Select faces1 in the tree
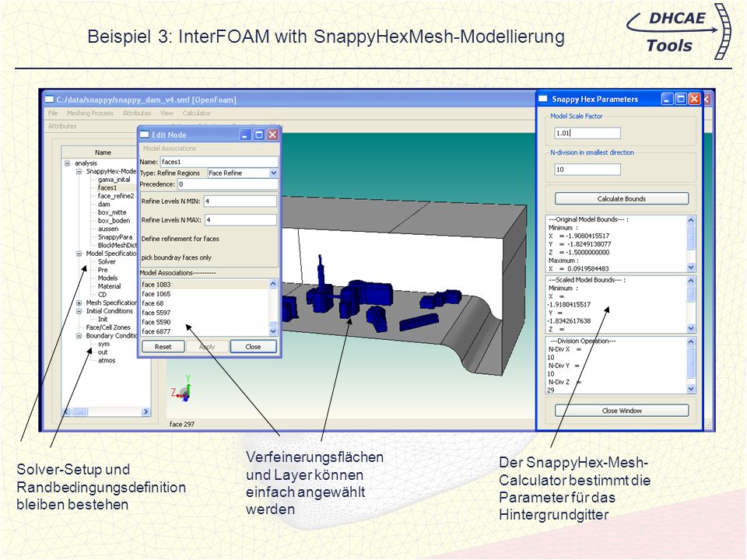This screenshot has height=560, width=747. [x=107, y=187]
